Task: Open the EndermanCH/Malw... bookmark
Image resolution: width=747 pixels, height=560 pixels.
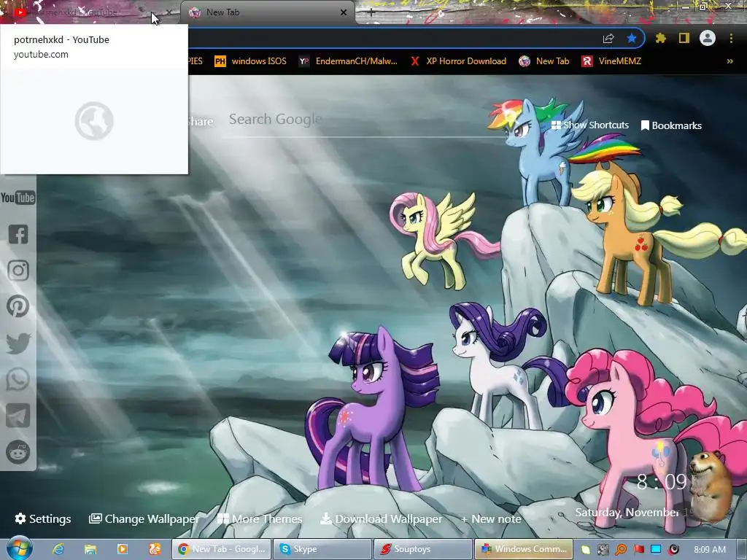Action: 348,61
